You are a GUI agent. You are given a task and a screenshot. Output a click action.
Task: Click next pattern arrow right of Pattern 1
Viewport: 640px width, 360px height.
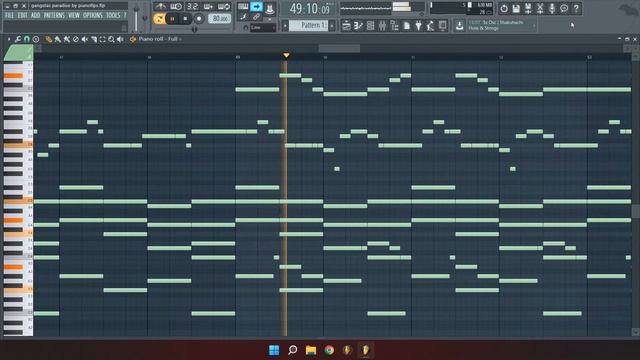332,26
